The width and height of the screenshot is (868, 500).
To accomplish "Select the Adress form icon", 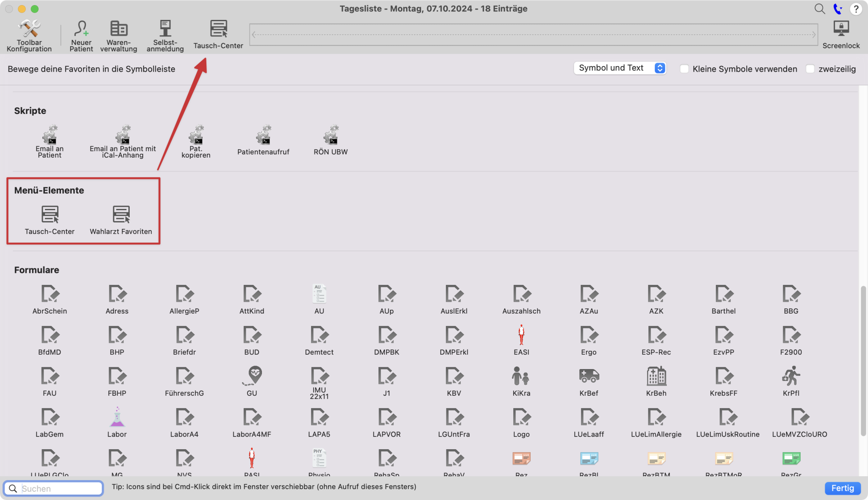I will pyautogui.click(x=117, y=299).
